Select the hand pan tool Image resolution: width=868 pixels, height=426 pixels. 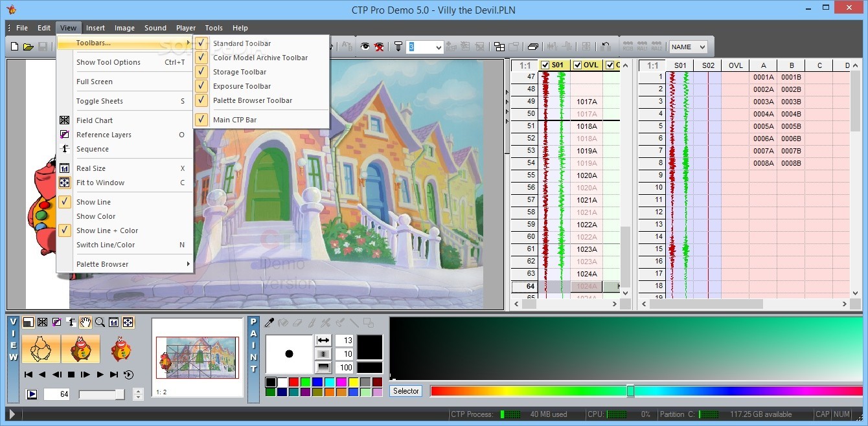(86, 322)
